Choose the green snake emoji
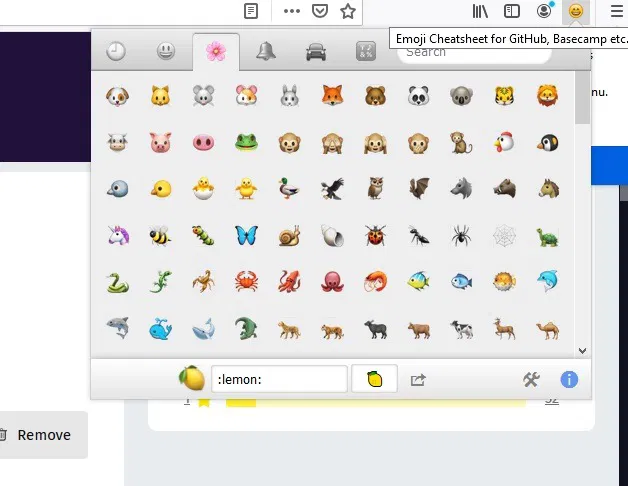628x486 pixels. (x=117, y=283)
